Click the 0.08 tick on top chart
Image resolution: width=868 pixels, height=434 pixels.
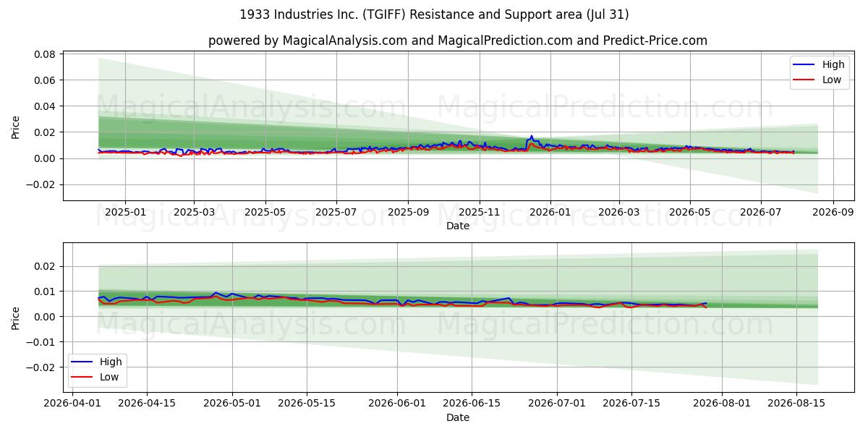pos(46,54)
